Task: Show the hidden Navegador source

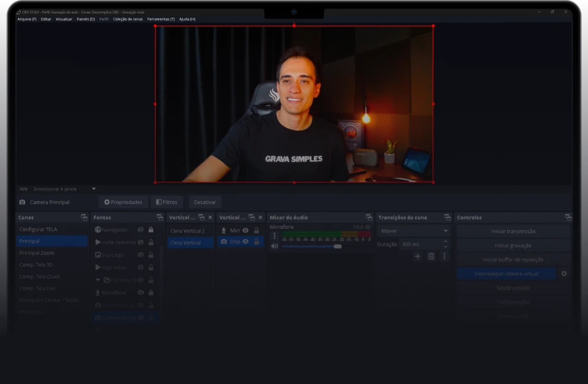Action: click(x=140, y=229)
